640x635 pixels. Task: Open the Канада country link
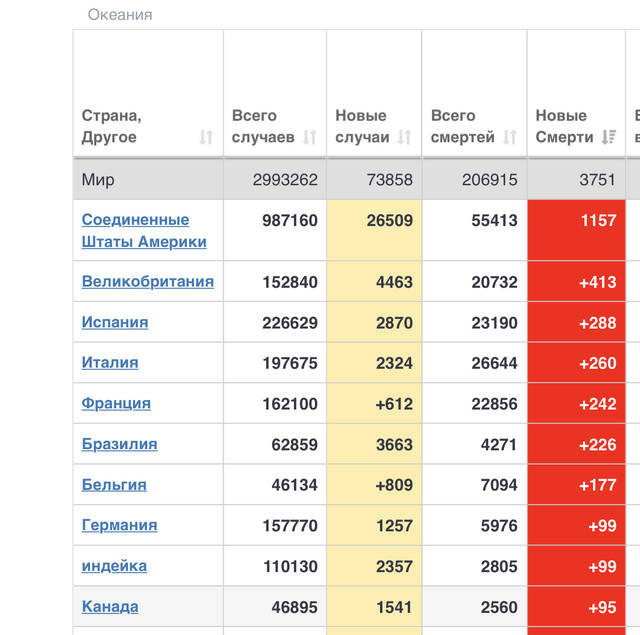pos(110,607)
